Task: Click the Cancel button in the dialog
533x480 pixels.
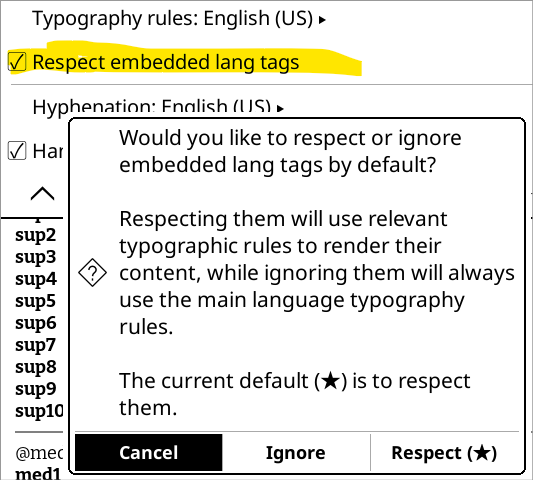Action: click(149, 452)
